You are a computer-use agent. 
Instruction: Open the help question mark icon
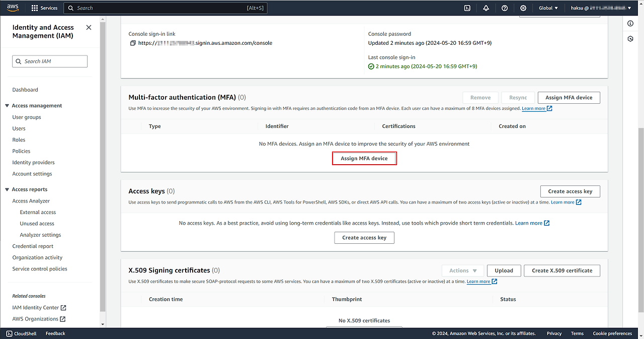tap(505, 8)
